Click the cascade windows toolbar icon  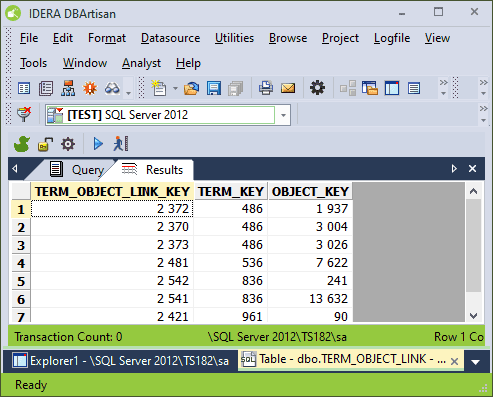tap(370, 88)
